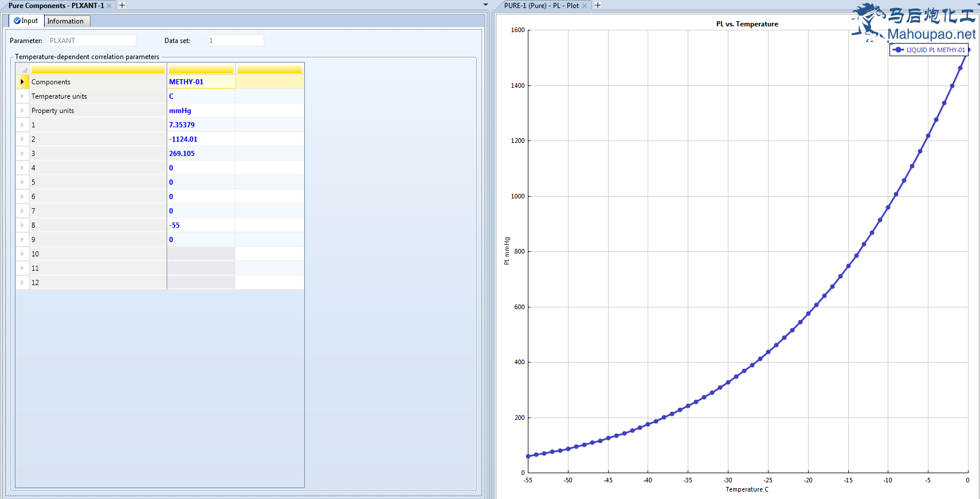Click the 1600 y-axis tick label
980x499 pixels.
click(518, 30)
